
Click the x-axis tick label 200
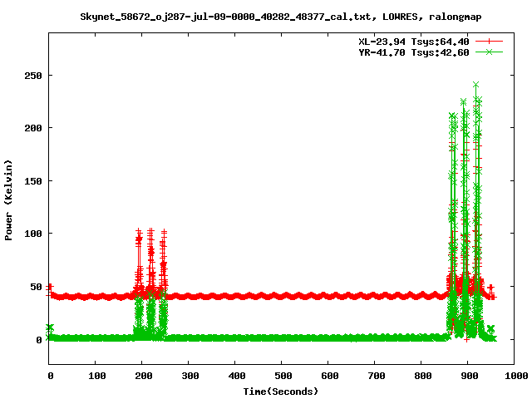pos(143,376)
